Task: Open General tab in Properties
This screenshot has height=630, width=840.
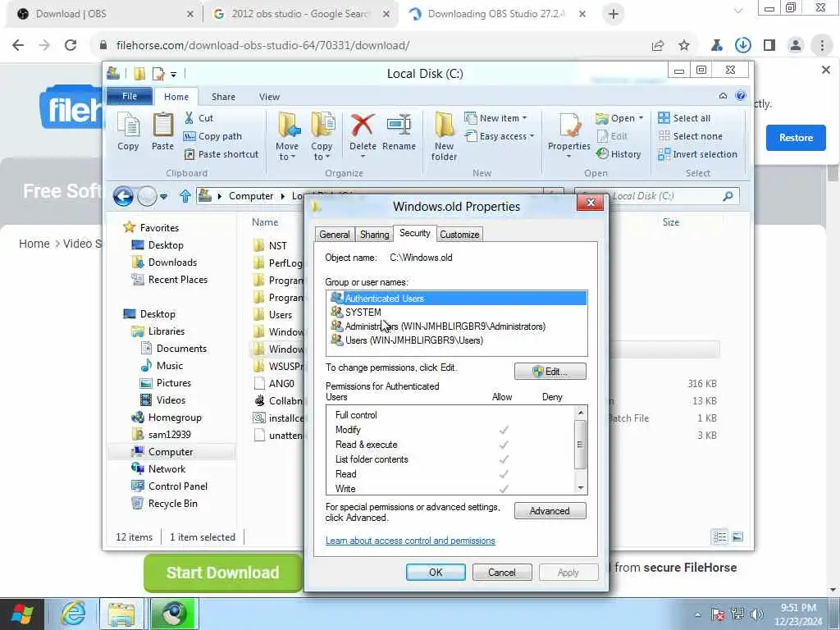Action: (335, 234)
